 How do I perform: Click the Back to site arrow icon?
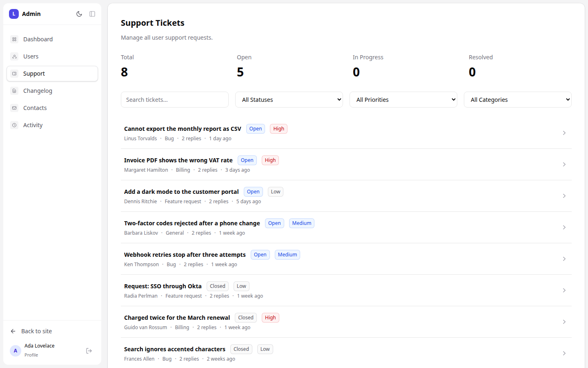coord(13,331)
